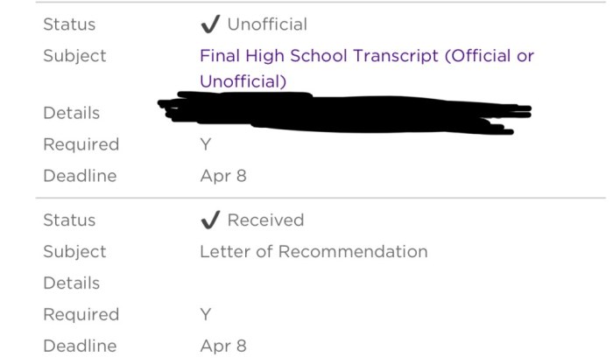Click the Apr 8 deadline for the recommendation letter
613x364 pixels.
[x=223, y=346]
